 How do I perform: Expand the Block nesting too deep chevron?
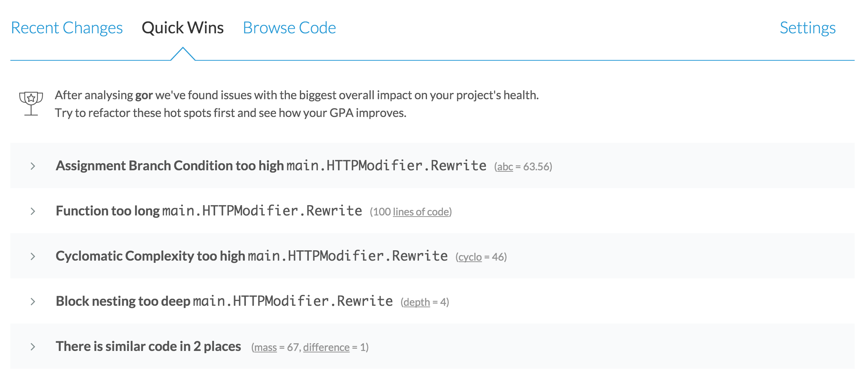point(33,301)
